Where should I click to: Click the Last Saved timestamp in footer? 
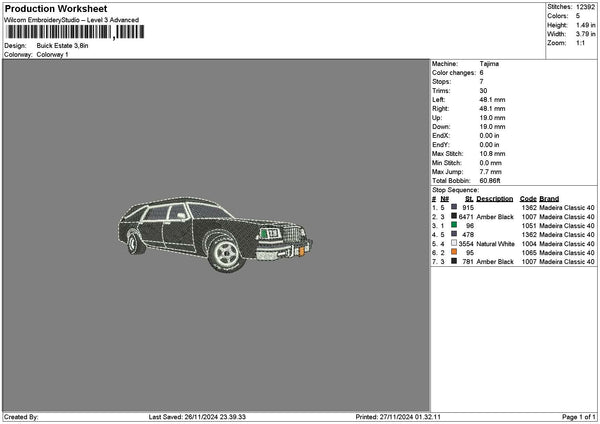tap(196, 416)
